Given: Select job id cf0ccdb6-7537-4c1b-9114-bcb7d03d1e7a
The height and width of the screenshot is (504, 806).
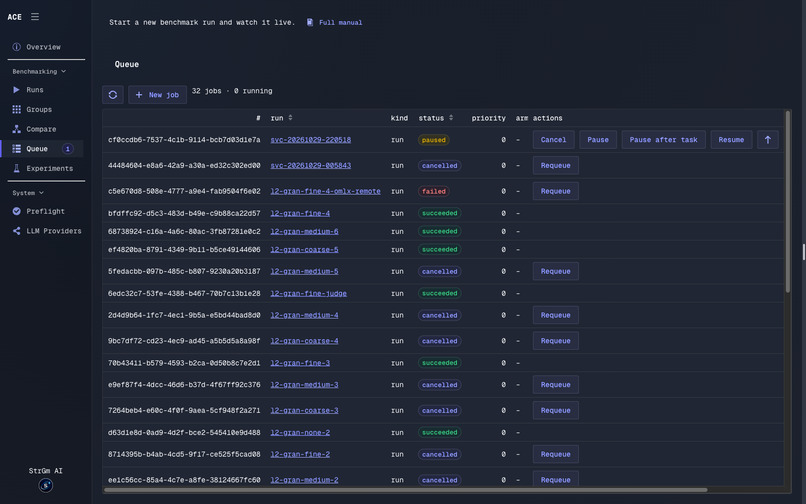Looking at the screenshot, I should (x=184, y=140).
